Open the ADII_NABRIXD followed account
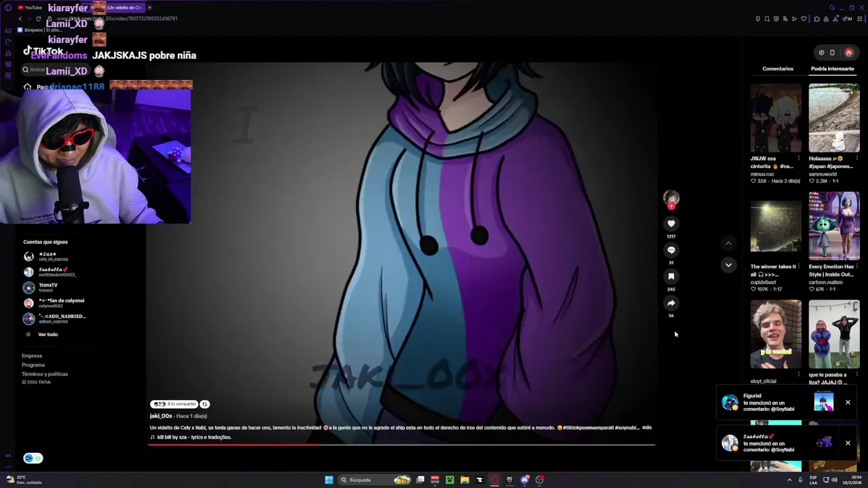868x488 pixels. pos(55,319)
